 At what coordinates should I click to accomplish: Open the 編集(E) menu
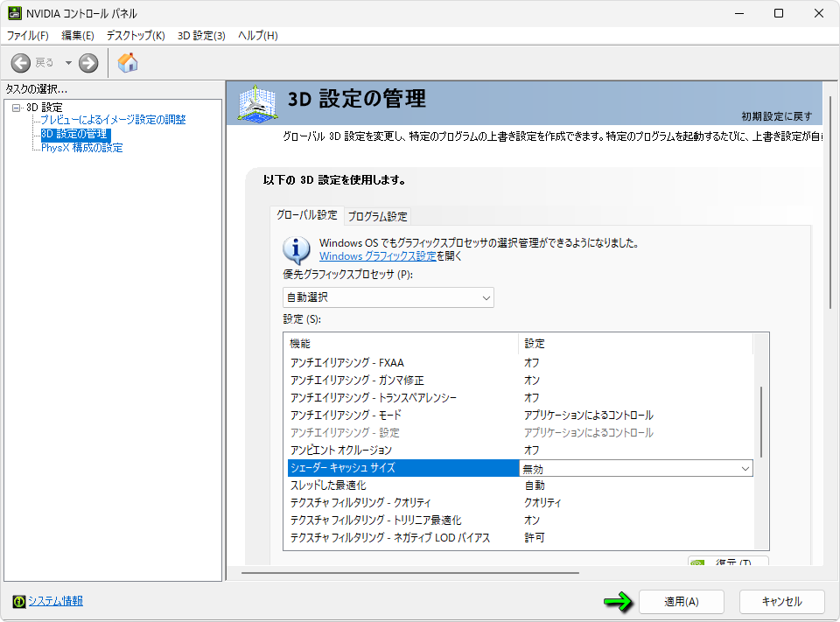[78, 36]
